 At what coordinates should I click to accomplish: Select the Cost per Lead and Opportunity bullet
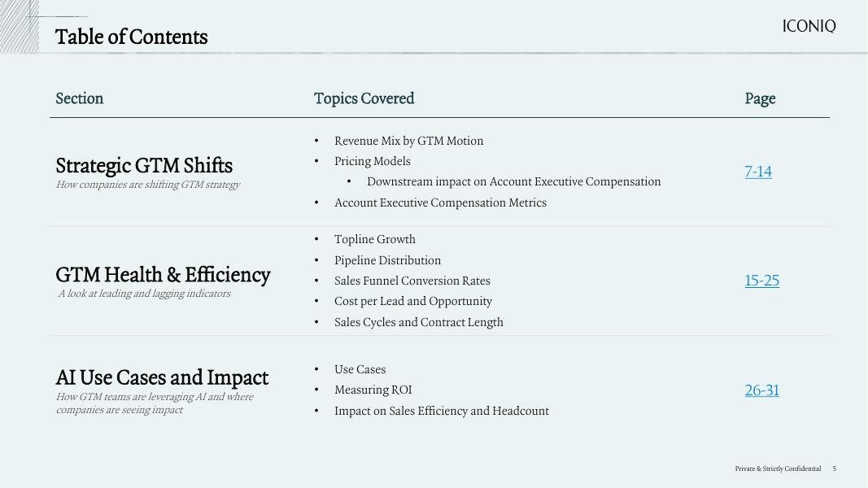[412, 301]
